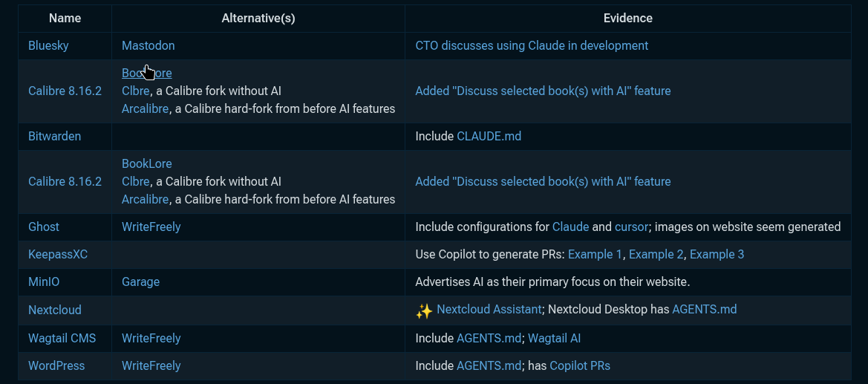
Task: Click the Alternative(s) column header
Action: [258, 18]
